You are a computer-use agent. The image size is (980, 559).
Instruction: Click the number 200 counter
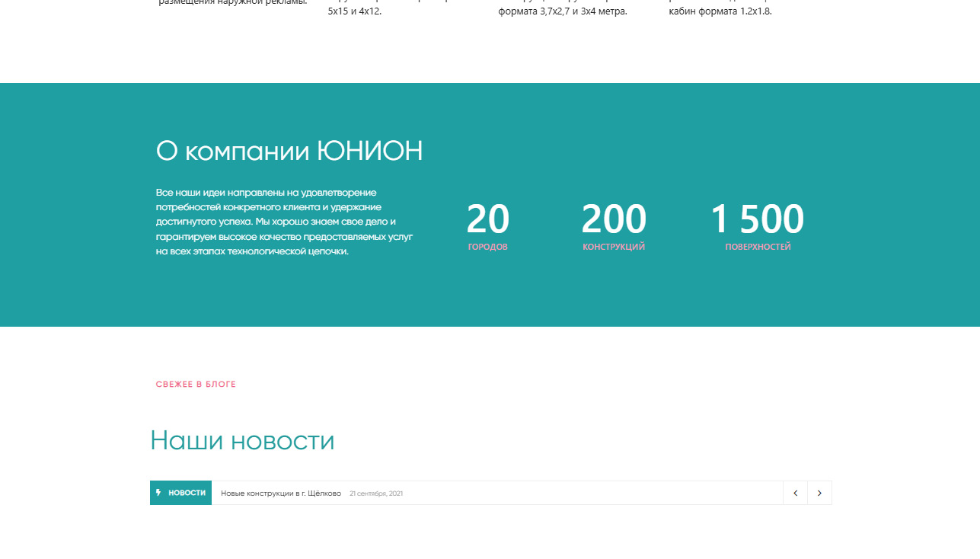[x=614, y=219]
